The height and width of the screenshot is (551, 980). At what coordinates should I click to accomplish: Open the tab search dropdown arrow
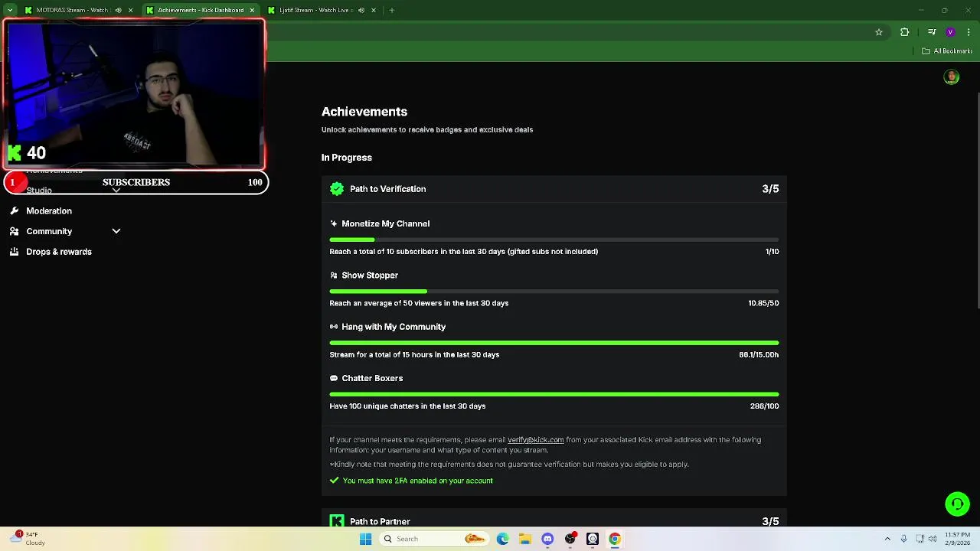10,11
